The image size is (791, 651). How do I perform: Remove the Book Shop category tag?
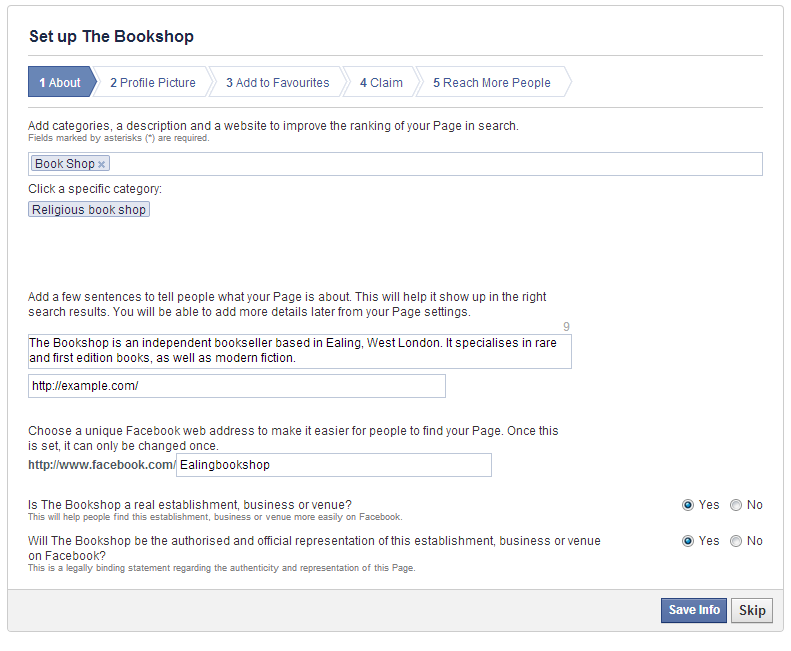pos(101,164)
